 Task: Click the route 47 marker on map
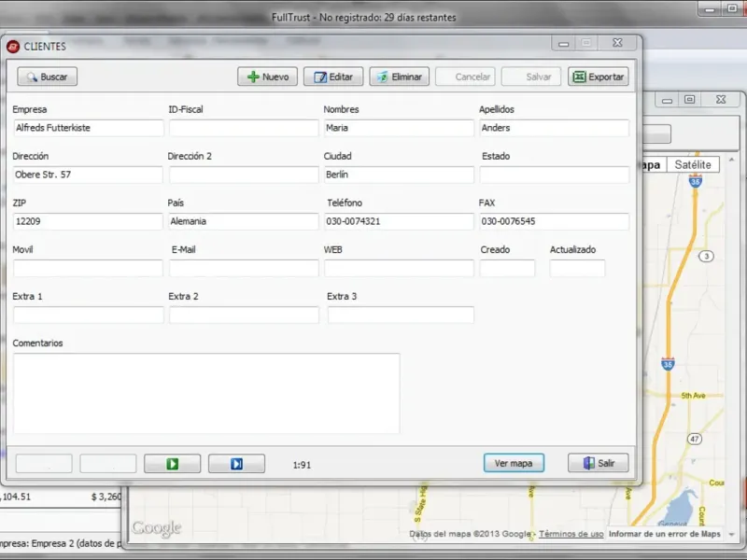pyautogui.click(x=695, y=439)
